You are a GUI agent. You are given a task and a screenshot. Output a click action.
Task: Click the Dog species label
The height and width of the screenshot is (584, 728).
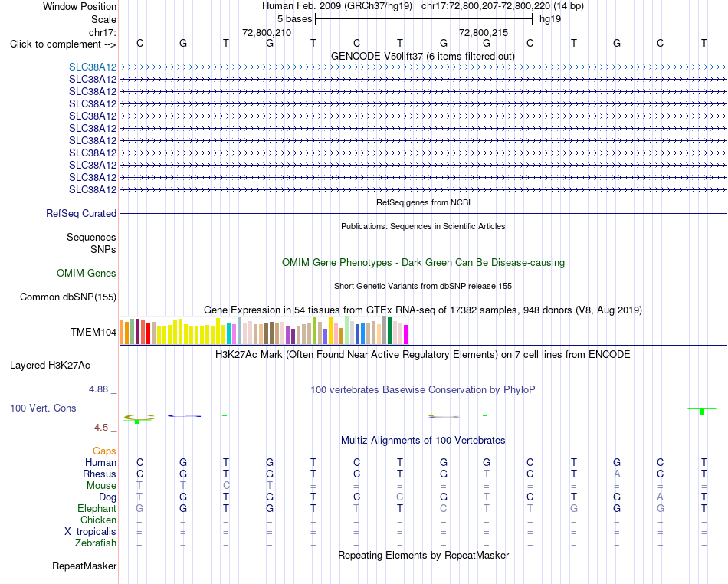(108, 497)
